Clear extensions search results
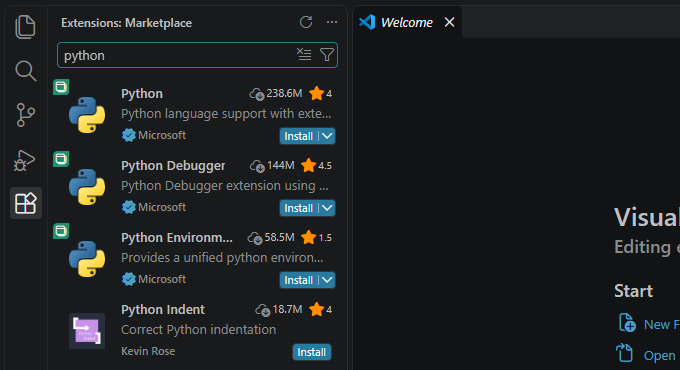This screenshot has width=680, height=370. pos(304,55)
